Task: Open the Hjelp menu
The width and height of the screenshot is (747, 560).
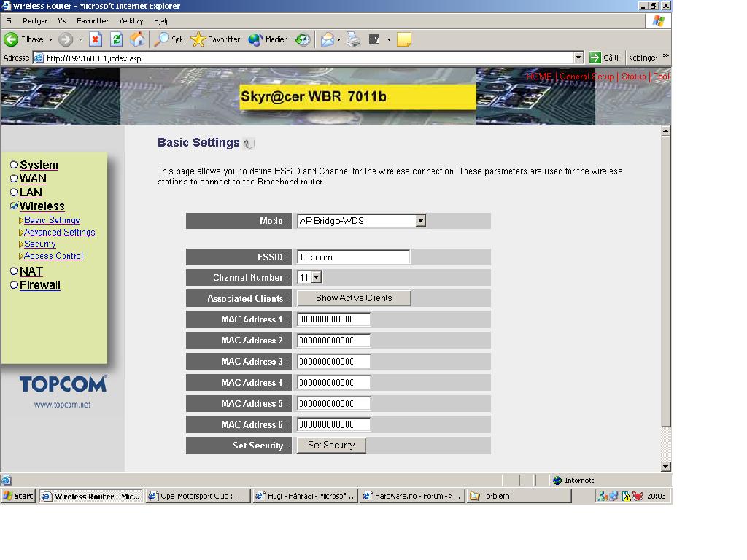Action: coord(162,21)
